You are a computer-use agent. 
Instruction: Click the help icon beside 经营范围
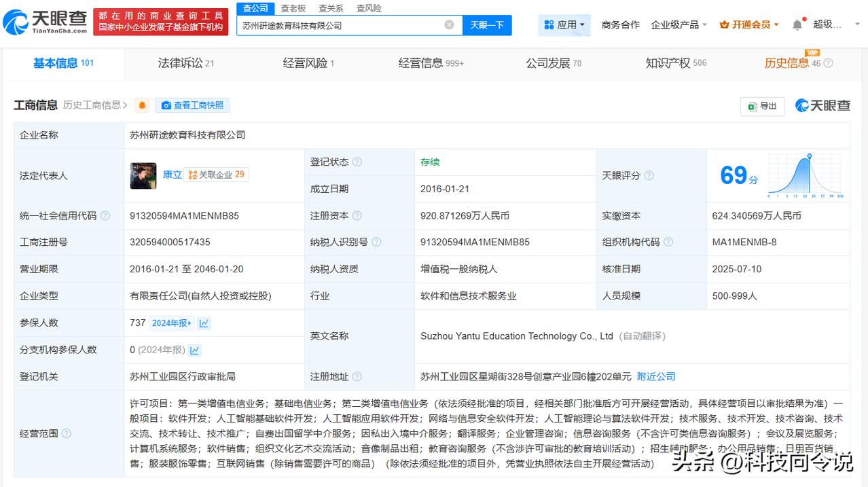(67, 433)
